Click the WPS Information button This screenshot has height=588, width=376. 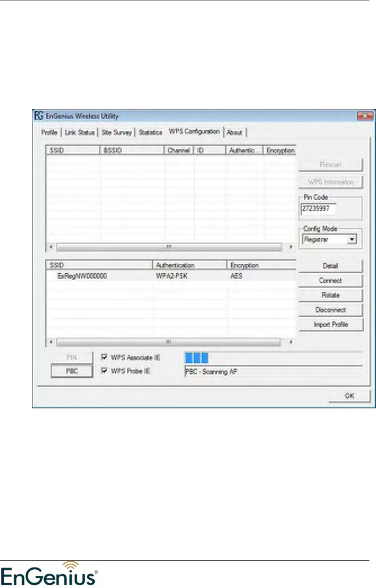331,182
